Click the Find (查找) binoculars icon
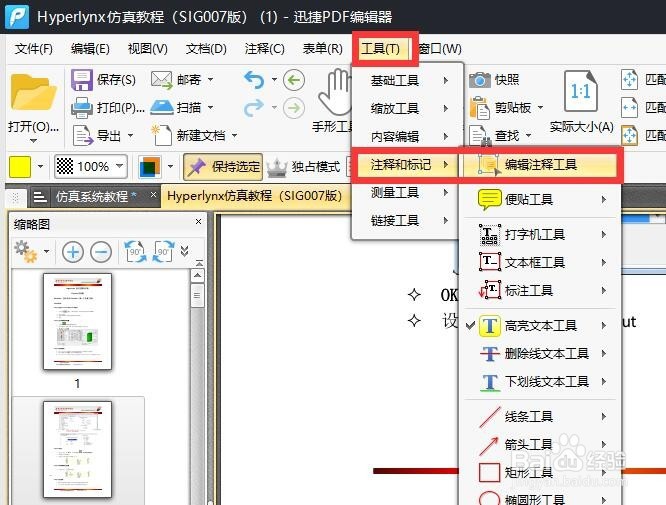Viewport: 666px width, 505px height. click(480, 136)
